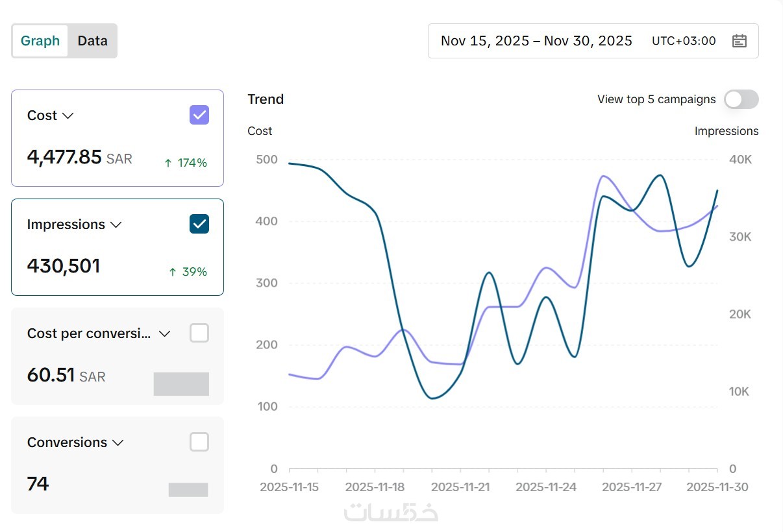Image resolution: width=783 pixels, height=532 pixels.
Task: Open the Cost per conversion dropdown
Action: 165,333
